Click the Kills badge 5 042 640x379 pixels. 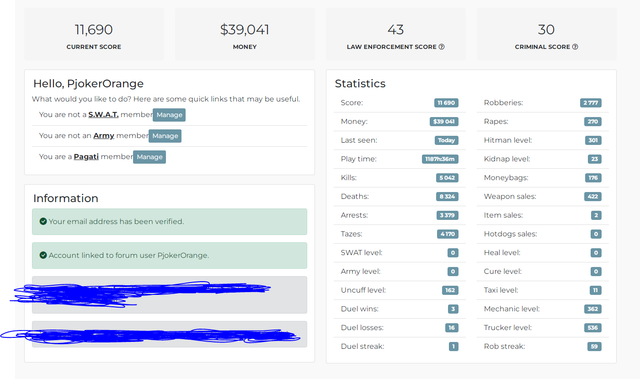pyautogui.click(x=447, y=178)
